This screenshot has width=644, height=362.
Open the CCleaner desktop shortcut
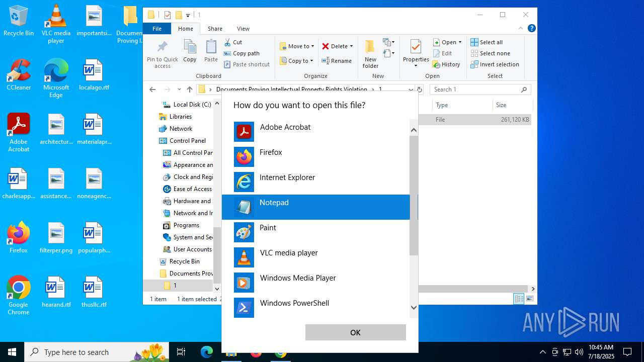coord(19,75)
